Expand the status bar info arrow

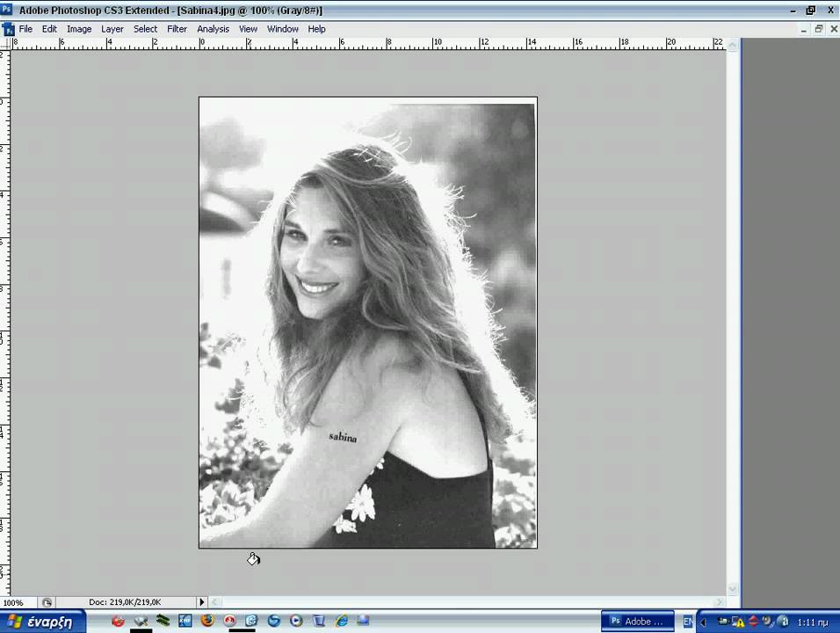[x=201, y=602]
